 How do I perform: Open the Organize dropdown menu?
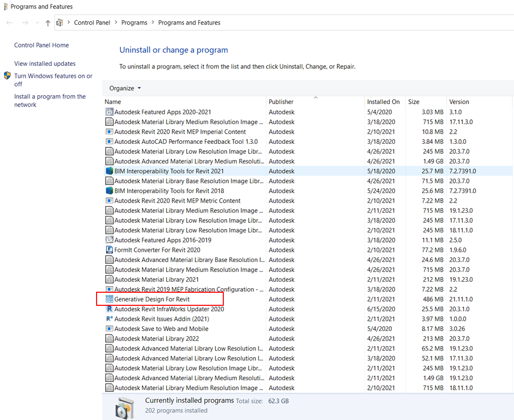tap(125, 88)
